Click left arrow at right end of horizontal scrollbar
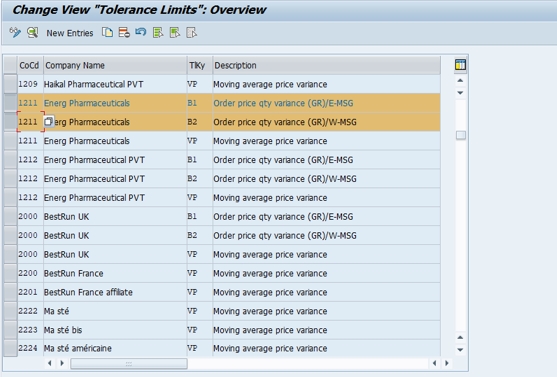 point(434,363)
